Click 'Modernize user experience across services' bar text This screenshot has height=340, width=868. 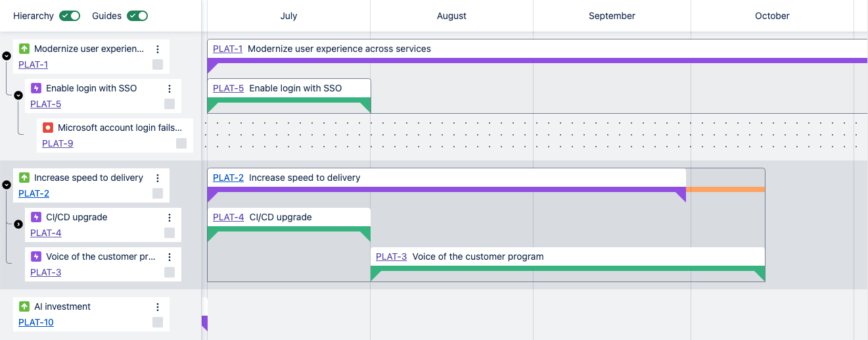tap(339, 49)
